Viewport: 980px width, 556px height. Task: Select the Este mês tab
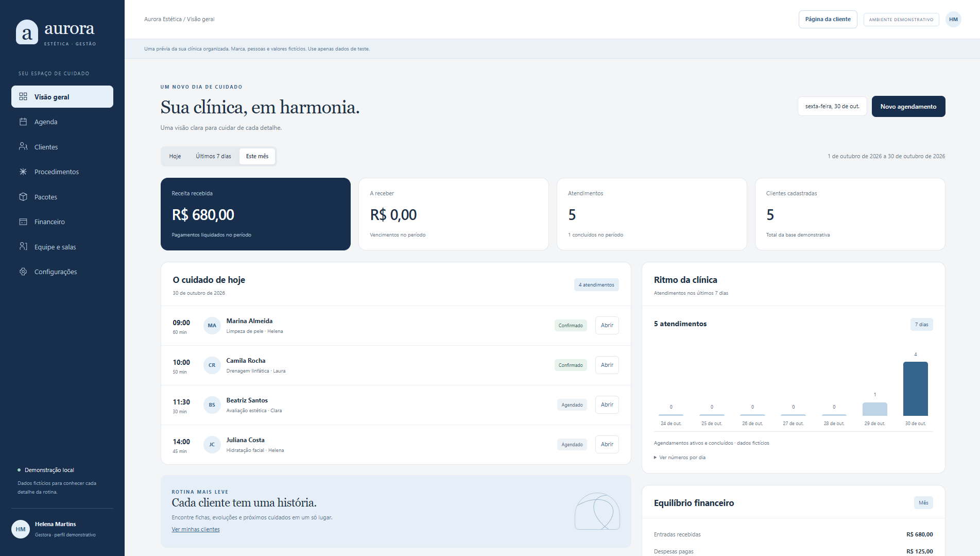pyautogui.click(x=257, y=156)
